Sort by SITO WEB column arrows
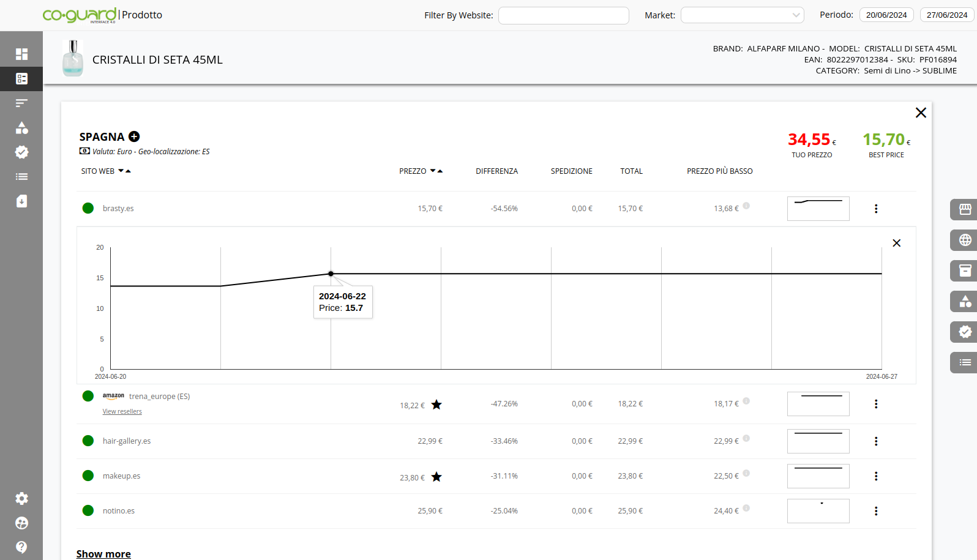This screenshot has width=977, height=560. click(x=124, y=171)
